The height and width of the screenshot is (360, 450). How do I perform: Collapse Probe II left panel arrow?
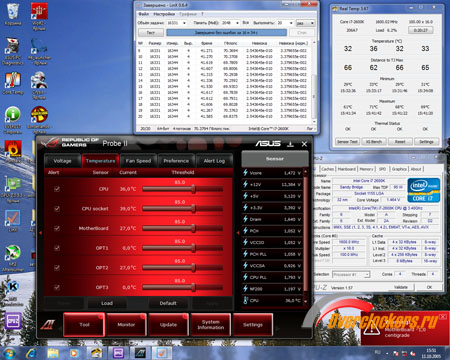pos(41,233)
